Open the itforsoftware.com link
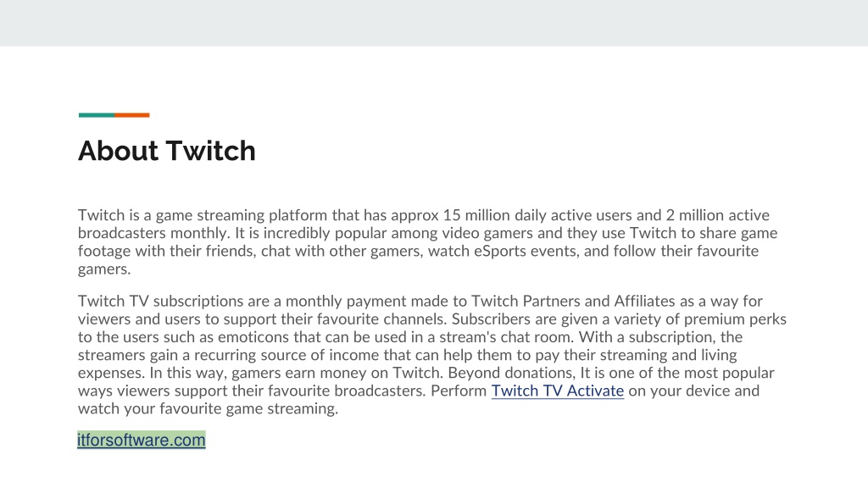The image size is (868, 488). tap(142, 440)
